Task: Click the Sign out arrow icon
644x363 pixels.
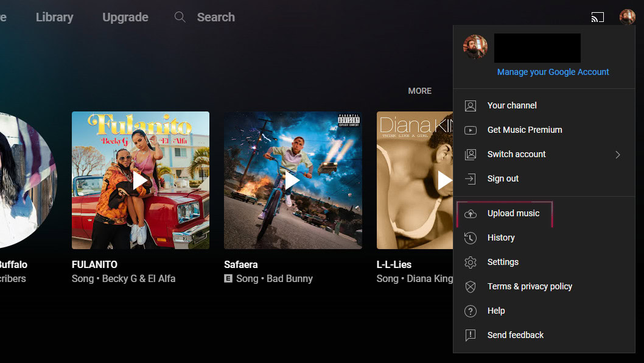Action: 471,179
